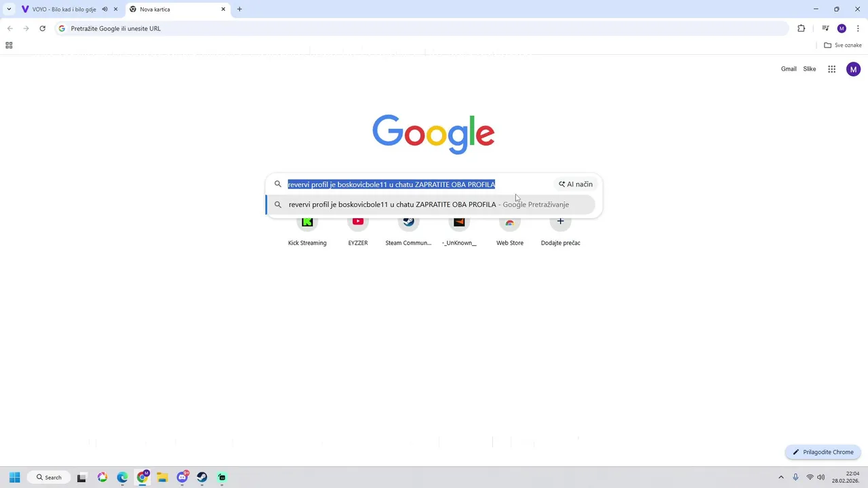Open the Windows Start menu
The width and height of the screenshot is (868, 488).
(14, 477)
